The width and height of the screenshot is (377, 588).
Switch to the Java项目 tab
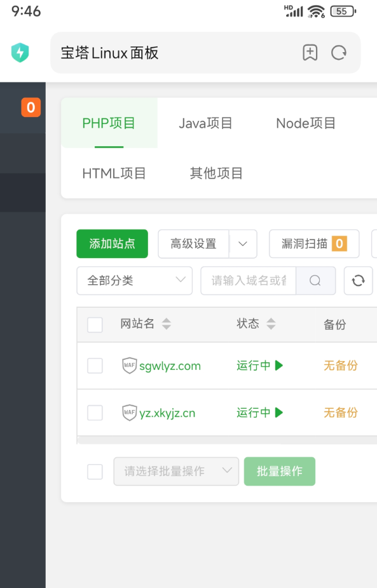point(205,123)
